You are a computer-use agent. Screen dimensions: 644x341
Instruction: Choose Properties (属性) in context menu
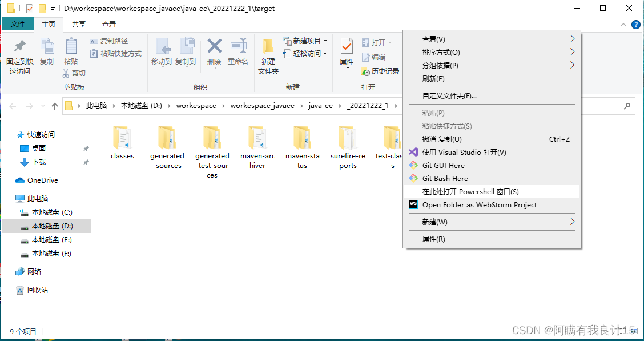point(492,239)
